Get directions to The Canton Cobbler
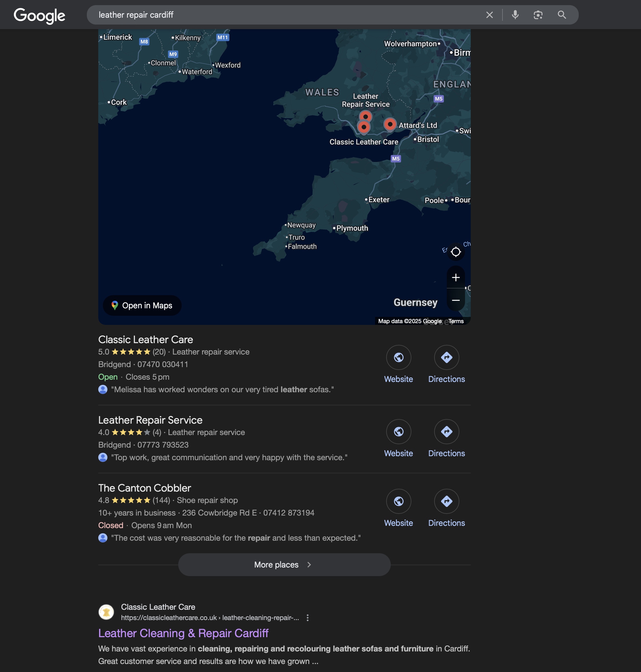Screen dimensions: 641x672 point(446,501)
